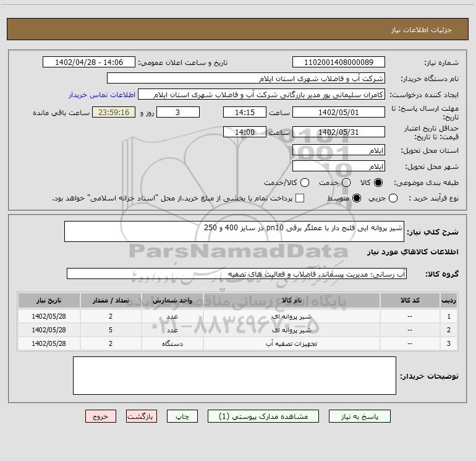Select the 'کالا' radio button
476x461 pixels.
(x=378, y=183)
